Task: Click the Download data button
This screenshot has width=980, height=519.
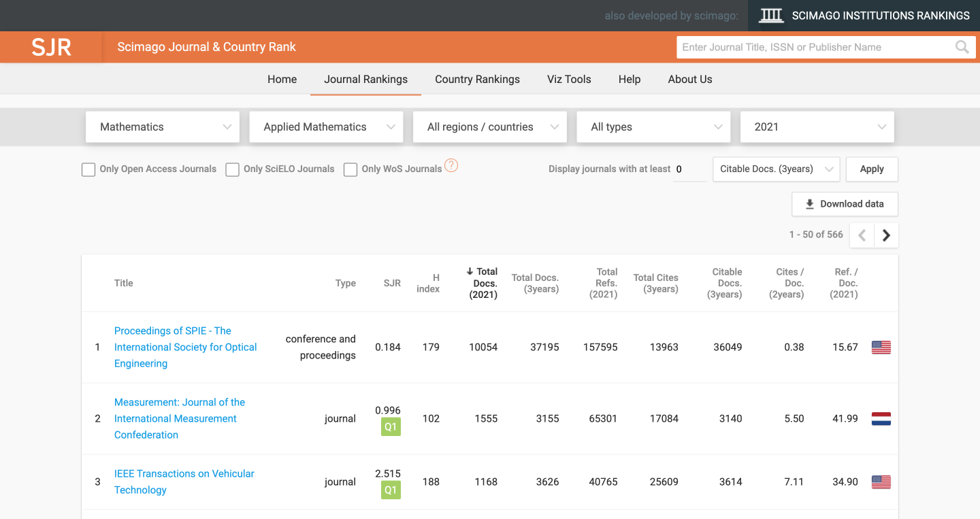Action: (845, 204)
